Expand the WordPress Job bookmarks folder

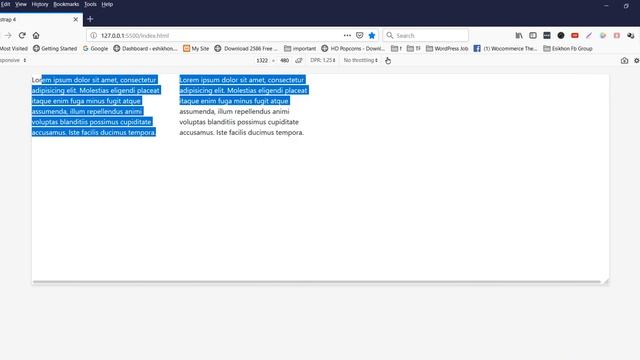click(x=447, y=48)
